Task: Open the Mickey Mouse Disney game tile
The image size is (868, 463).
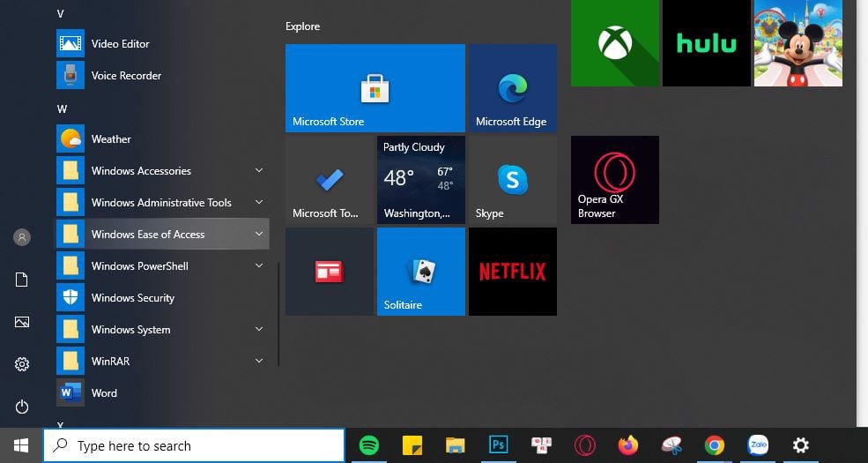Action: [798, 42]
